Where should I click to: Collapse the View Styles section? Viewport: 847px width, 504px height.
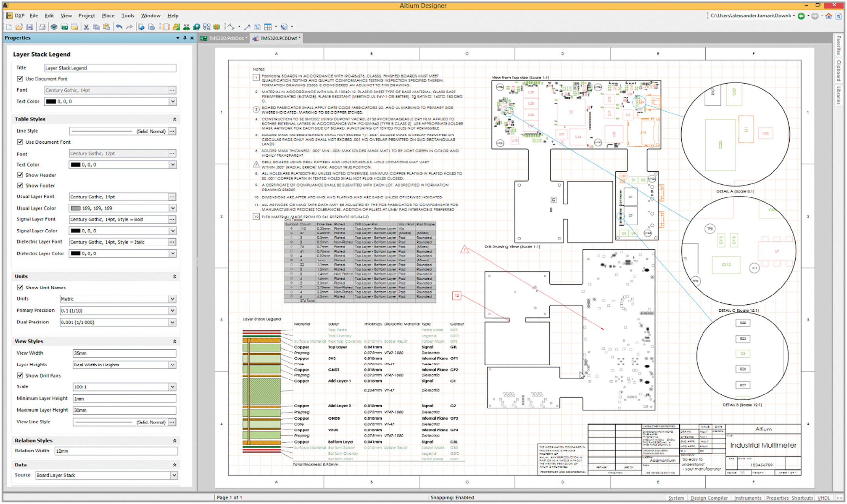[x=174, y=341]
